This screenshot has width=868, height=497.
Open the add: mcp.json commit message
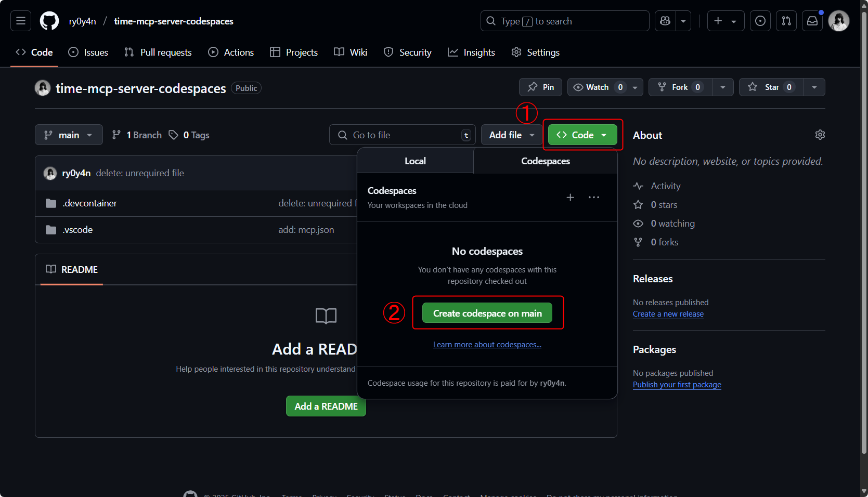306,230
